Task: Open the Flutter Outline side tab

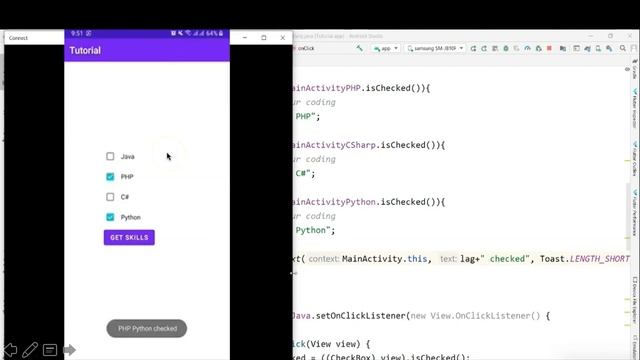Action: [x=635, y=159]
